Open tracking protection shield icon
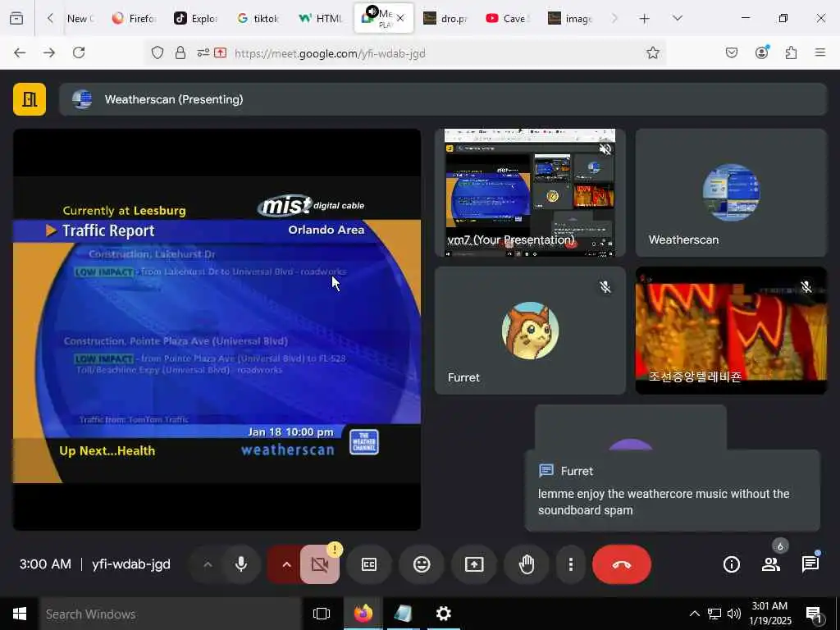This screenshot has height=630, width=840. pos(157,52)
